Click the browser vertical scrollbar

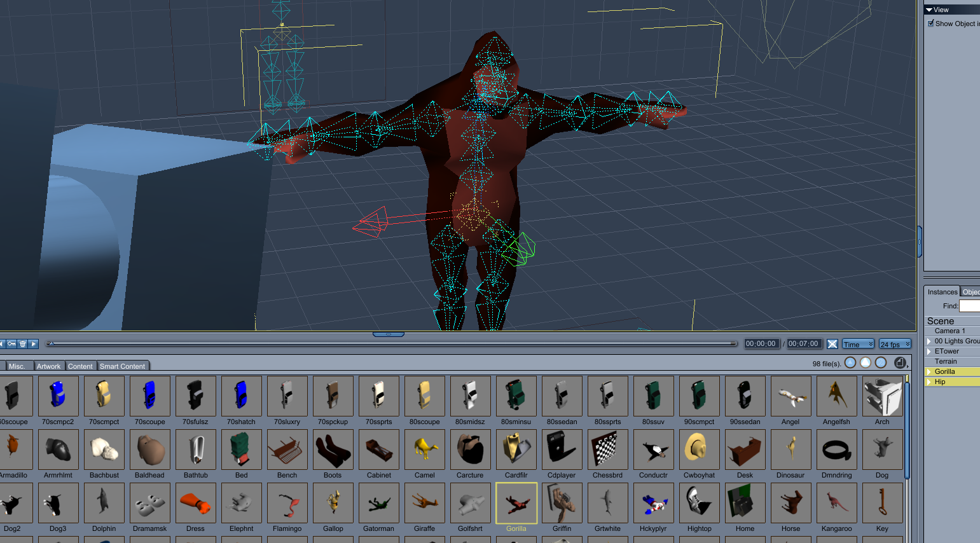click(908, 430)
